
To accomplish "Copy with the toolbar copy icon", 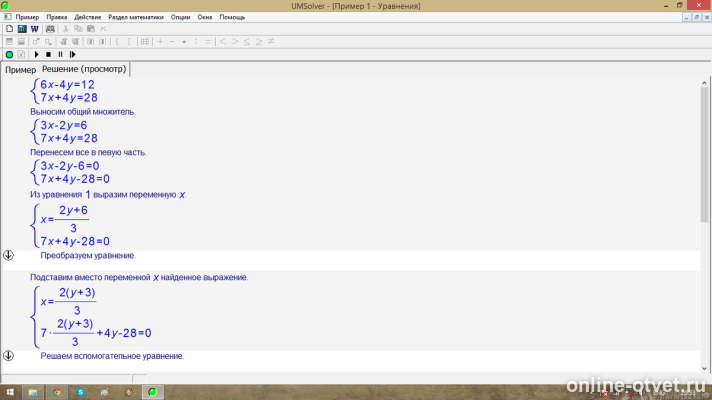I will coord(78,29).
